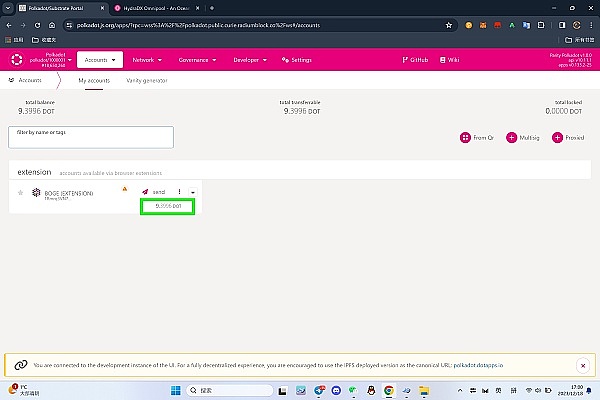Image resolution: width=600 pixels, height=400 pixels.
Task: Open the Developer menu
Action: click(250, 60)
